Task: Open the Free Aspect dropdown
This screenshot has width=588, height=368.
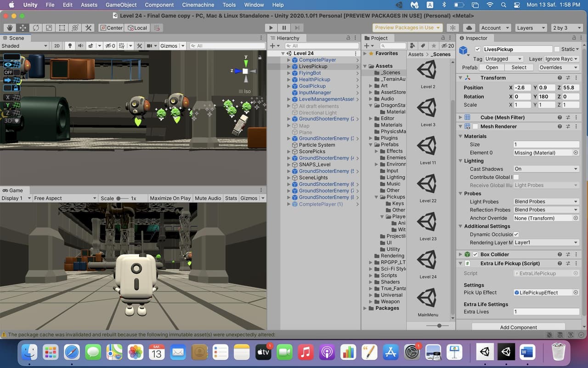Action: pos(65,198)
